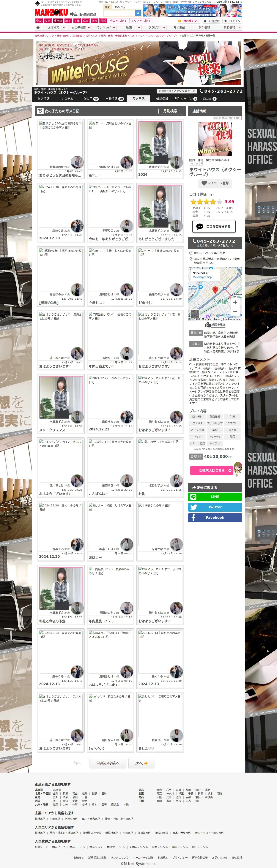Toggle satellite view thumbnail on the map
The image size is (277, 868).
(195, 314)
